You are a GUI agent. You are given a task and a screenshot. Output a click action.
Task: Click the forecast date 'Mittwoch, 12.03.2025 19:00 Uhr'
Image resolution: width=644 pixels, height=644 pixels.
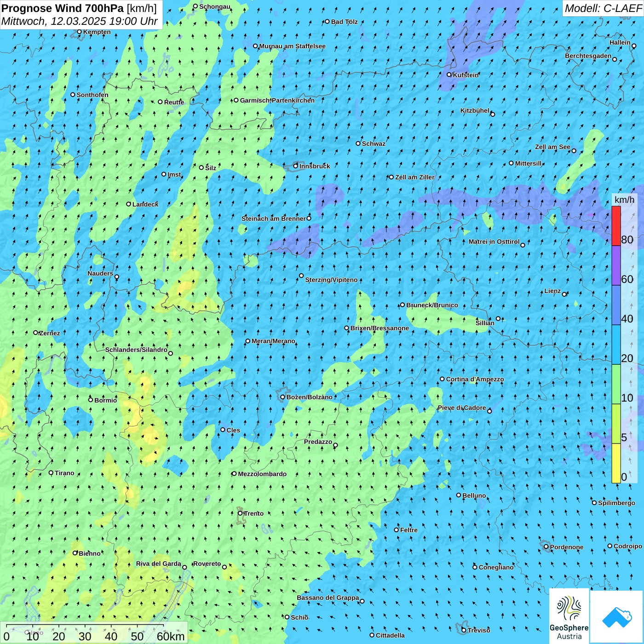pos(79,21)
